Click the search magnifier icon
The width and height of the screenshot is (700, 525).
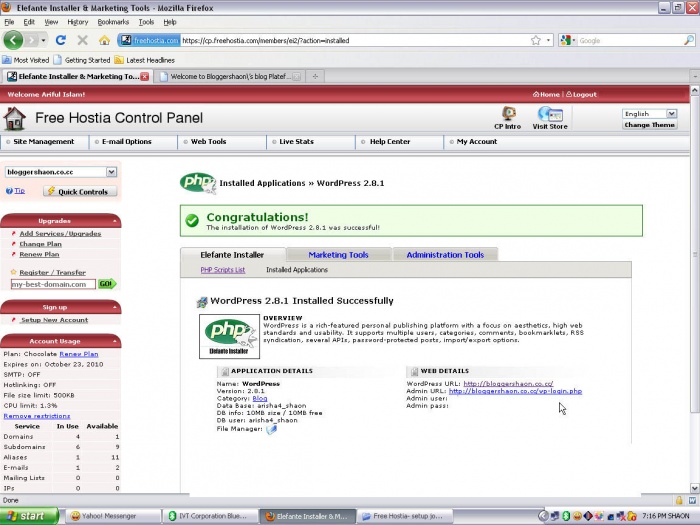689,40
